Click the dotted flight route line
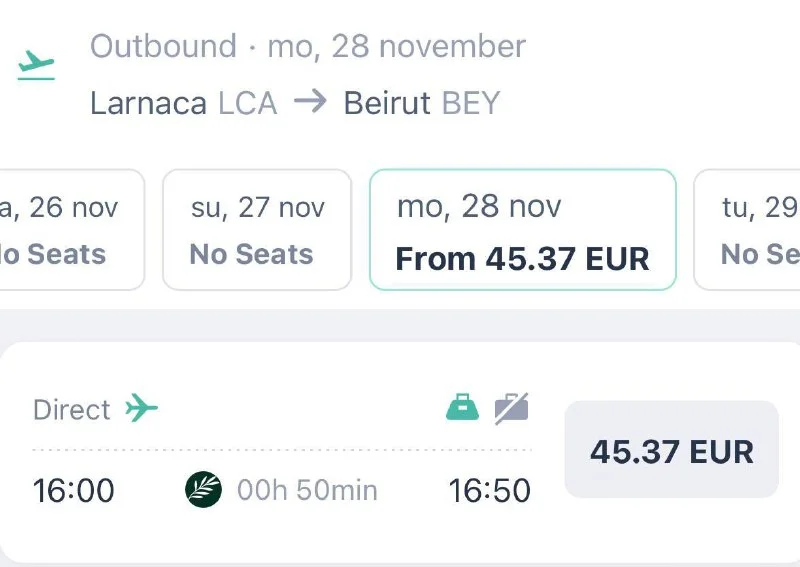This screenshot has width=800, height=567. [x=282, y=450]
